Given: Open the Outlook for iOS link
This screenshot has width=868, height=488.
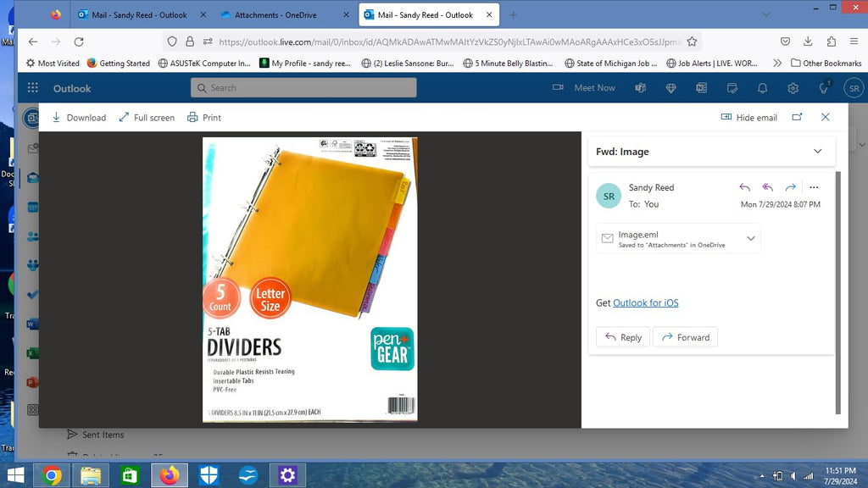Looking at the screenshot, I should [645, 302].
